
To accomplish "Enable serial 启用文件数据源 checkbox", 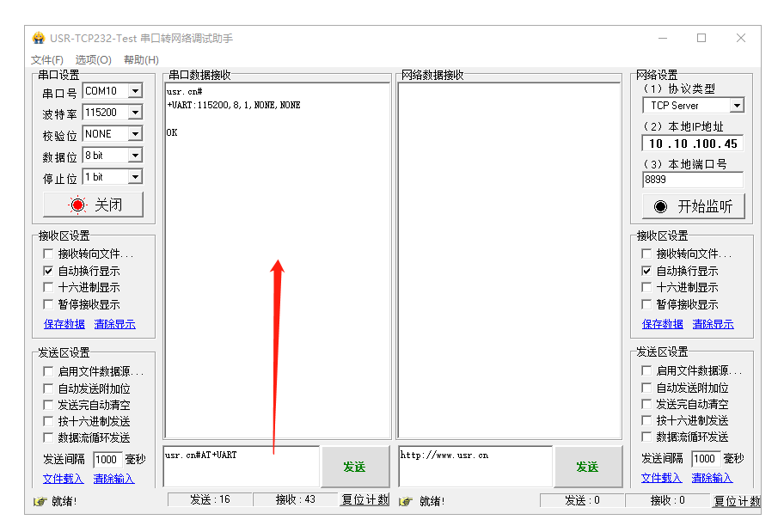I will tap(48, 371).
